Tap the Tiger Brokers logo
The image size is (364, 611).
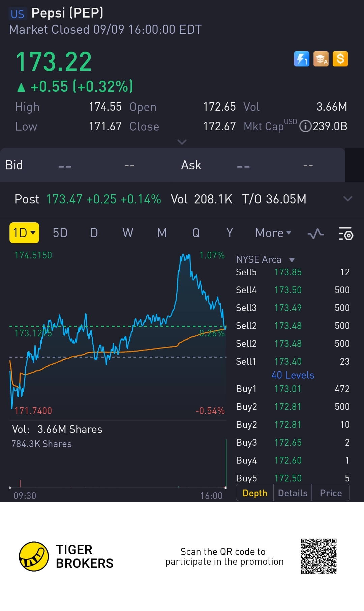34,556
